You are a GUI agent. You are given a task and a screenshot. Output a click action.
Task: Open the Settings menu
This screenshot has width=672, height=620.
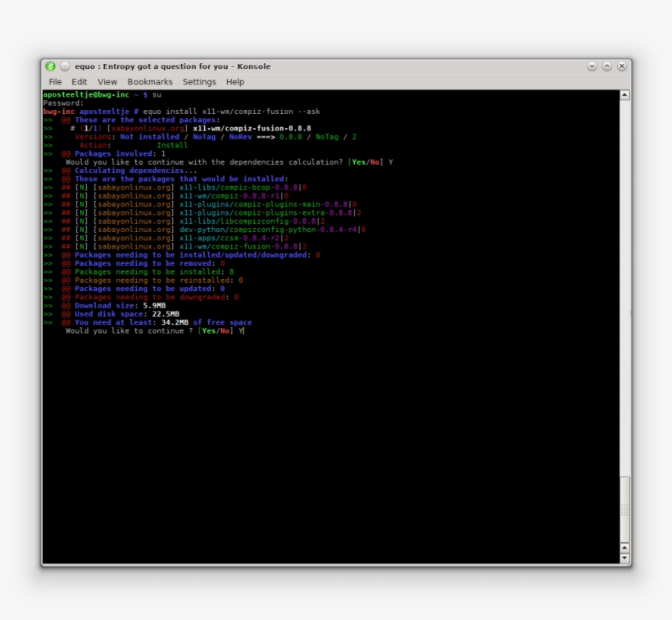[199, 81]
